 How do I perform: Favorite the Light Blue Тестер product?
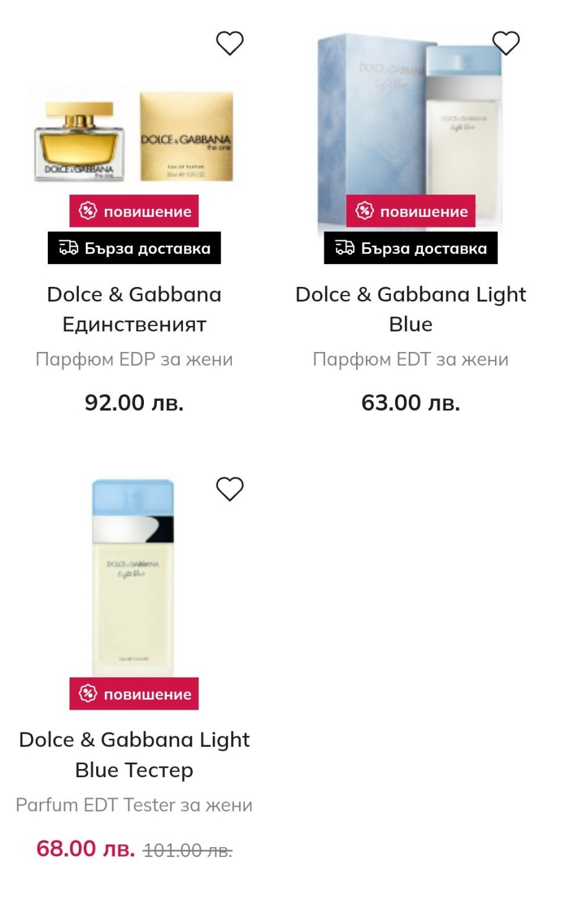(x=229, y=489)
